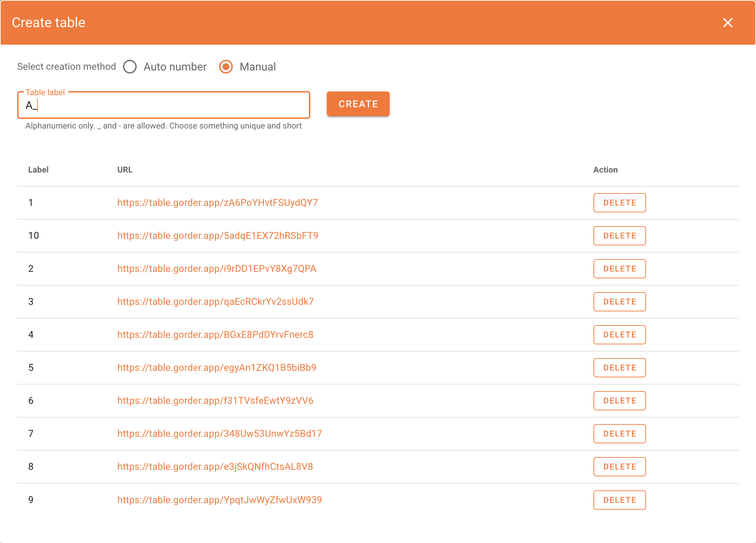Screen dimensions: 756x543
Task: Click the label cell '10'
Action: point(34,236)
